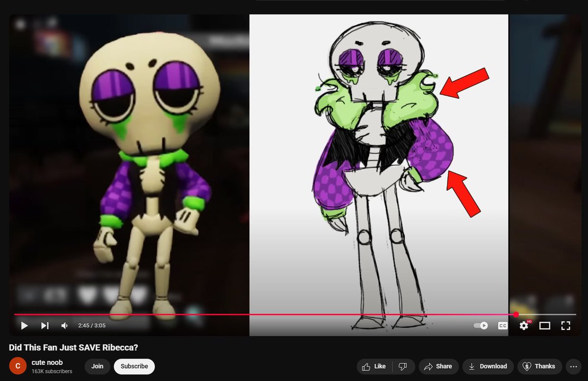Share the video
588x381 pixels.
click(438, 366)
